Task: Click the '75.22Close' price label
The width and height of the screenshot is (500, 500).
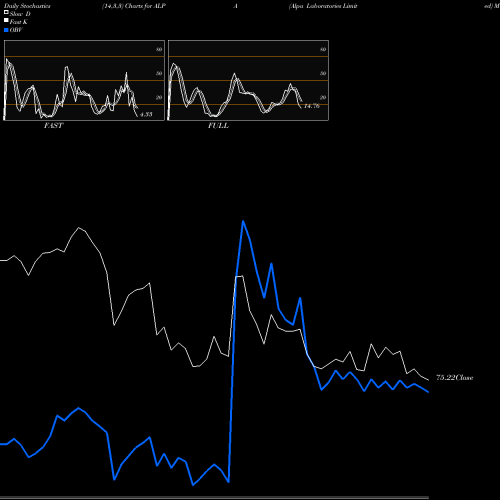Action: tap(455, 378)
